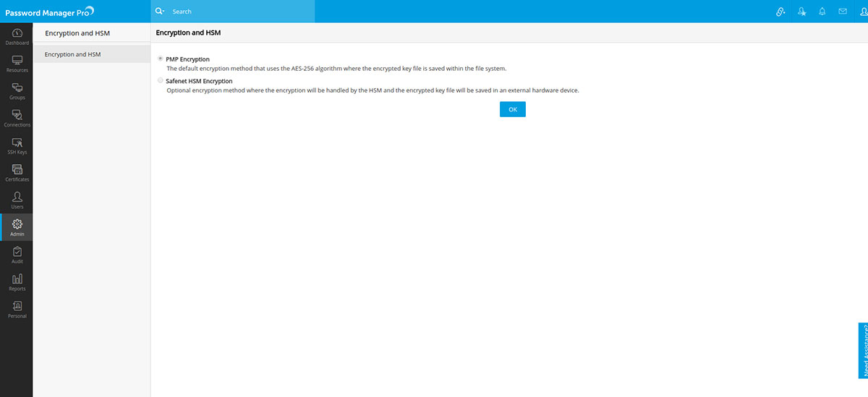The image size is (868, 397).
Task: Select the PMP Encryption radio button
Action: click(x=160, y=59)
